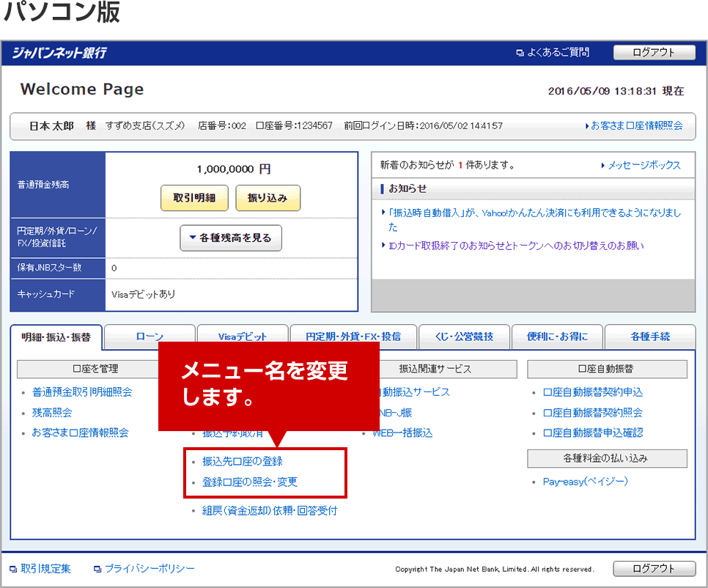Image resolution: width=708 pixels, height=588 pixels.
Task: Open the プライバシーポリシー footer link
Action: point(149,568)
